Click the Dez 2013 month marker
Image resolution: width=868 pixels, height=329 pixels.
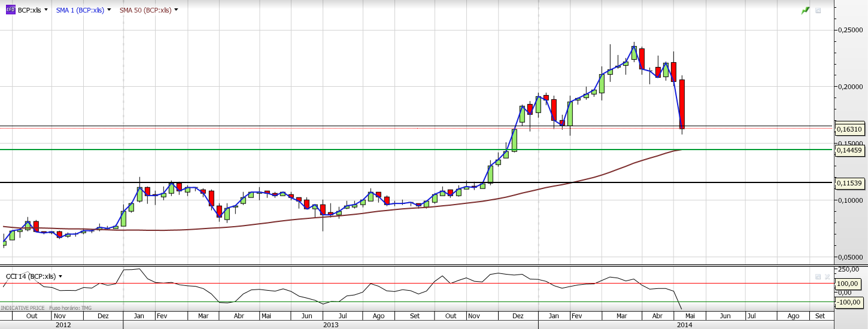(518, 316)
